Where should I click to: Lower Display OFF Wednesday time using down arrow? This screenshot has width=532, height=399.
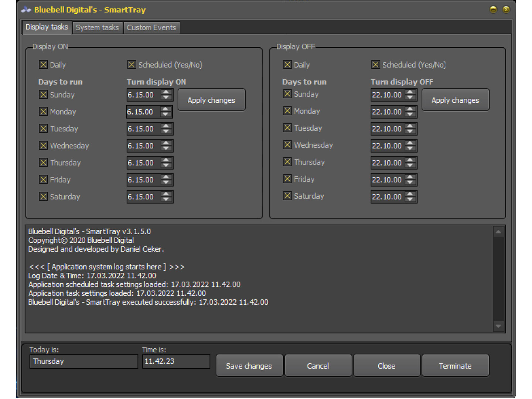[410, 149]
